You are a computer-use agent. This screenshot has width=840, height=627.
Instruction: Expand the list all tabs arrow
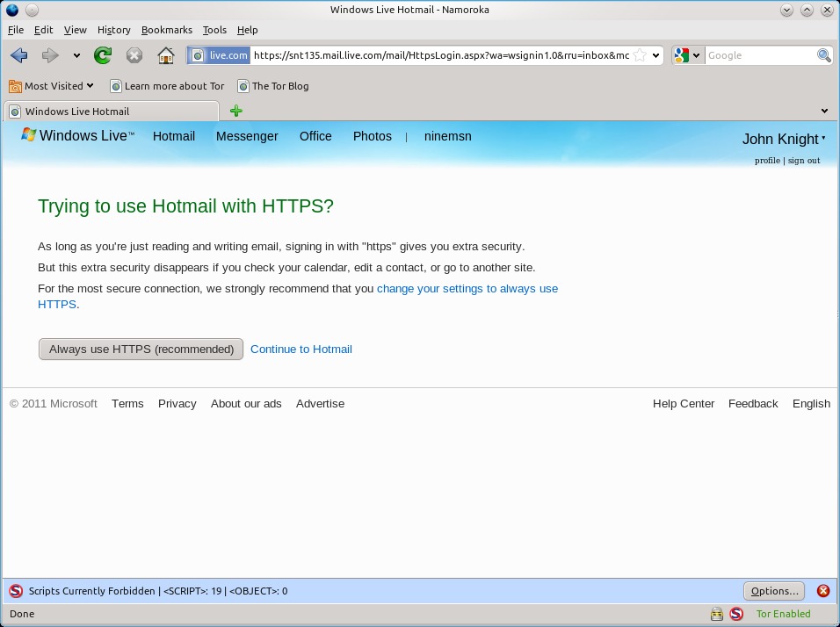[x=824, y=111]
